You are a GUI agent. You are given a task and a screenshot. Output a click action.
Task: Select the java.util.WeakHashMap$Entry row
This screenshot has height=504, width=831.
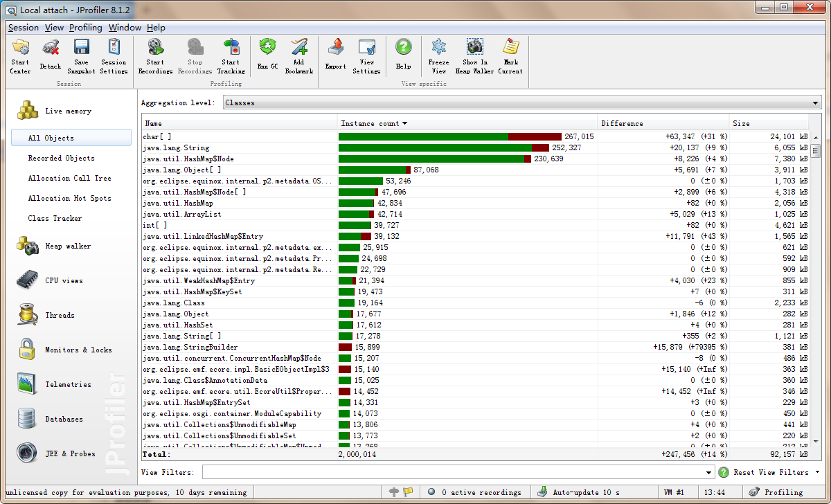pyautogui.click(x=476, y=281)
